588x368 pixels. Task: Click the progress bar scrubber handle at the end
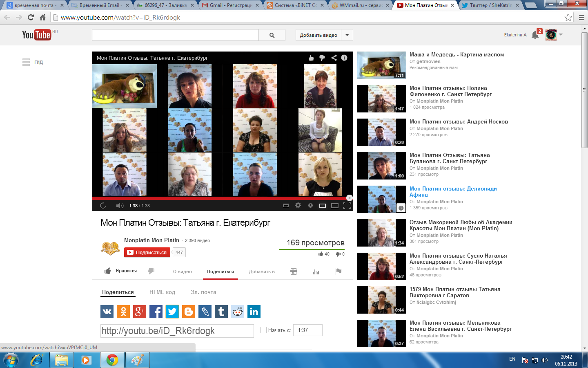350,198
